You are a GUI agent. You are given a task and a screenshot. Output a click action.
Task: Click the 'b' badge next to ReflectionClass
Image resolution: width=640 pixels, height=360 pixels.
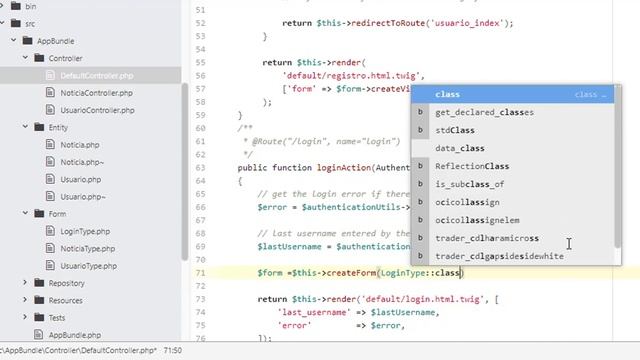point(420,166)
